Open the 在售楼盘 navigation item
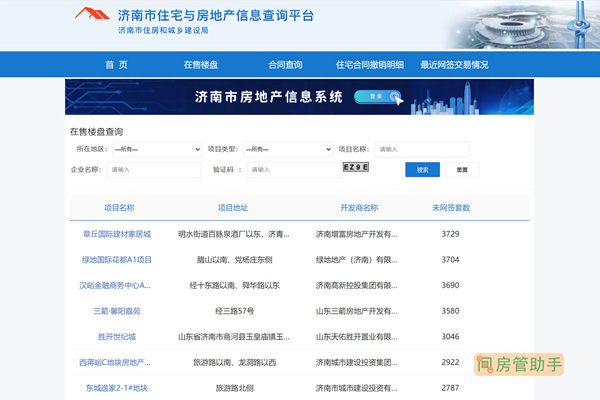Viewport: 600px width, 400px height. [201, 65]
